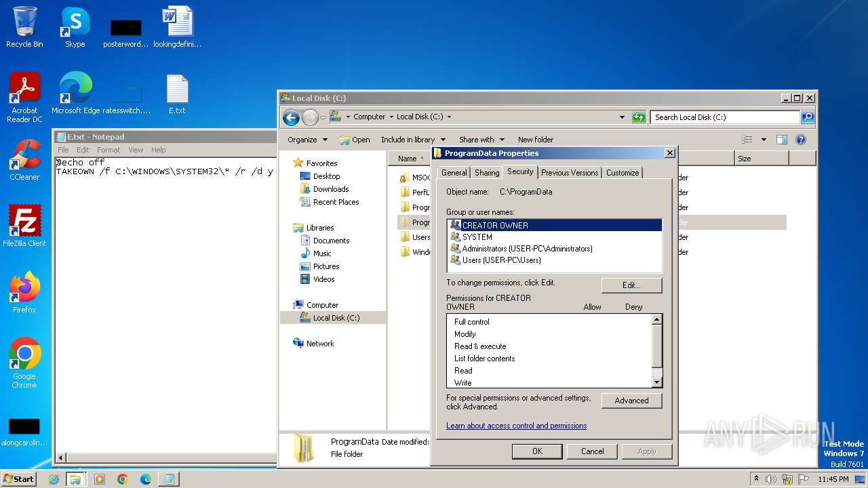This screenshot has width=868, height=488.
Task: Click the Windows Explorer taskbar icon
Action: point(75,479)
